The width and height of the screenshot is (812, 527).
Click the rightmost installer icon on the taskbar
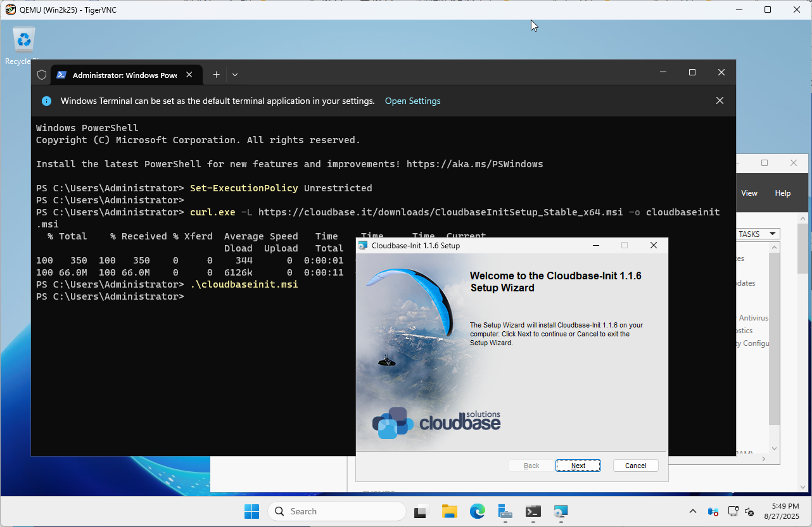tap(561, 511)
